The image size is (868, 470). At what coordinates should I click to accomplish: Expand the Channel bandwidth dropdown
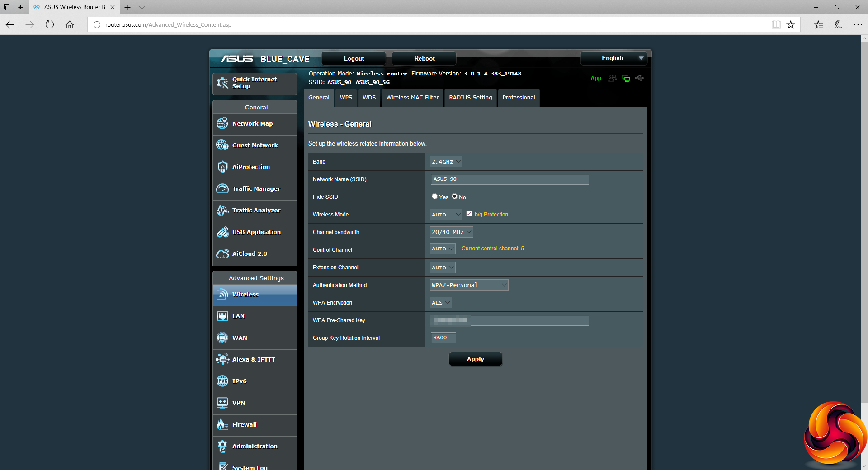(451, 232)
